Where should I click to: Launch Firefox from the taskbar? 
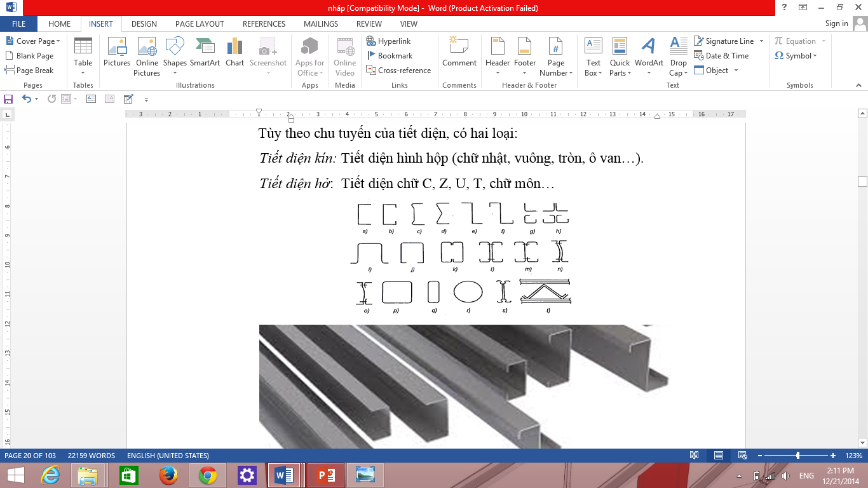pyautogui.click(x=168, y=475)
